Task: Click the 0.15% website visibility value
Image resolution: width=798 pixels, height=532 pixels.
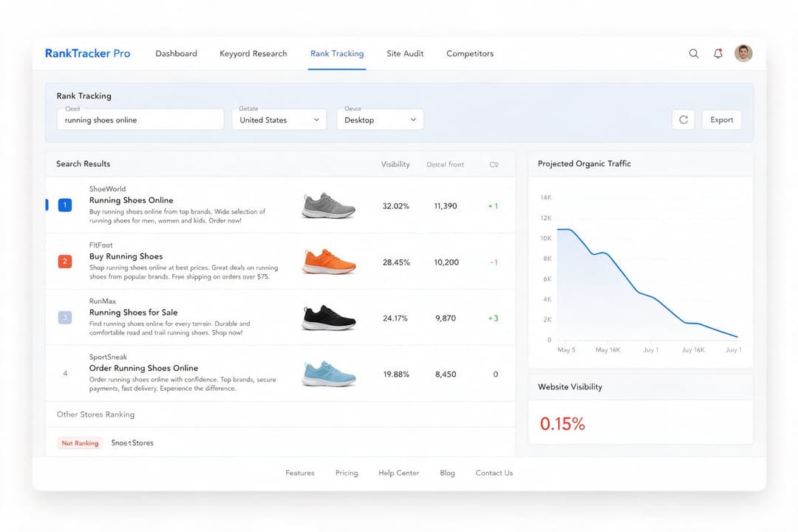Action: click(x=562, y=423)
